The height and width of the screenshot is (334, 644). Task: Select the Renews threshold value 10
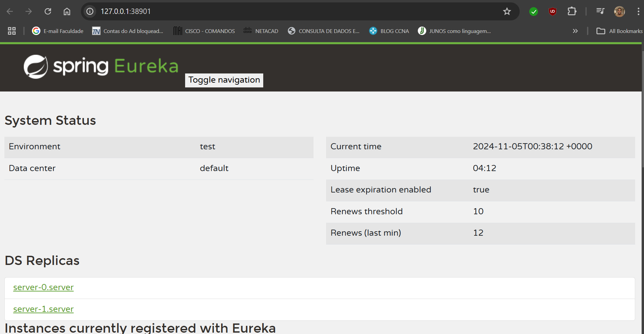[x=478, y=212]
